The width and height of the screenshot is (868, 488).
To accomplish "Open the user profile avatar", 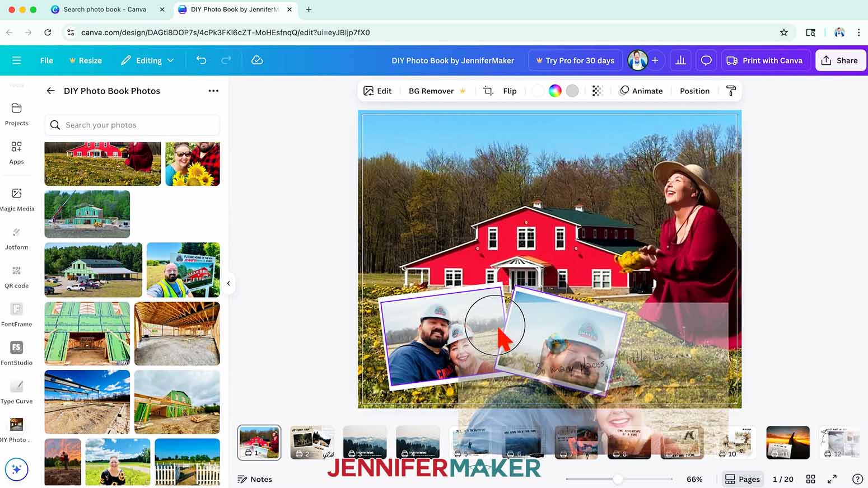I will 637,60.
